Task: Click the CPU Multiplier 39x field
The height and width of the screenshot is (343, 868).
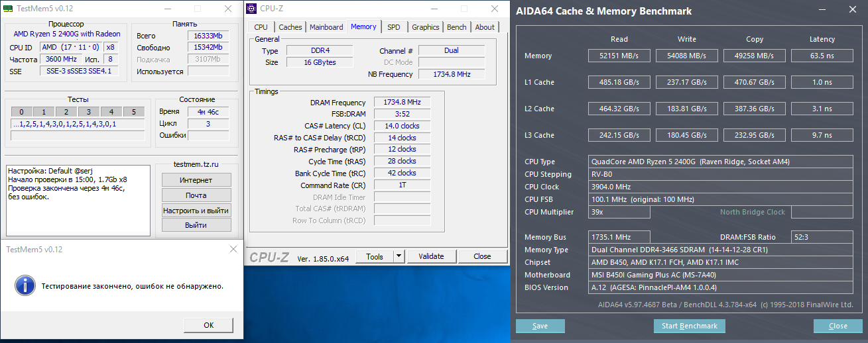Action: tap(619, 212)
